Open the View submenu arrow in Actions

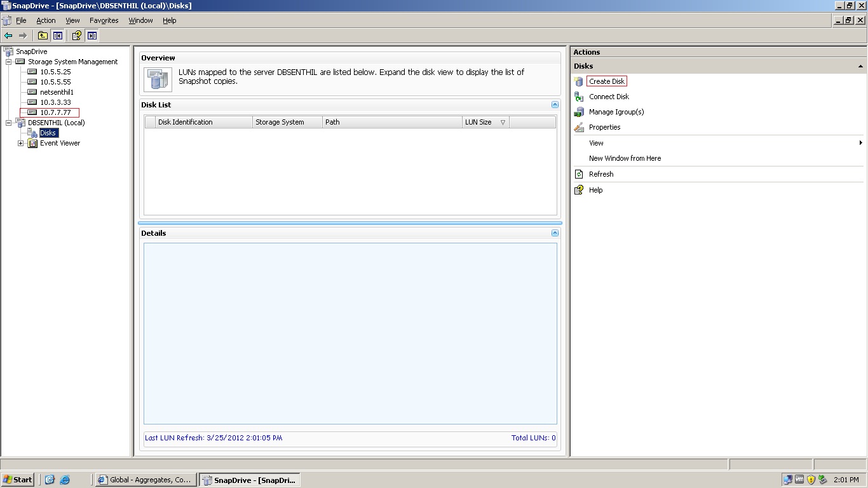coord(861,143)
